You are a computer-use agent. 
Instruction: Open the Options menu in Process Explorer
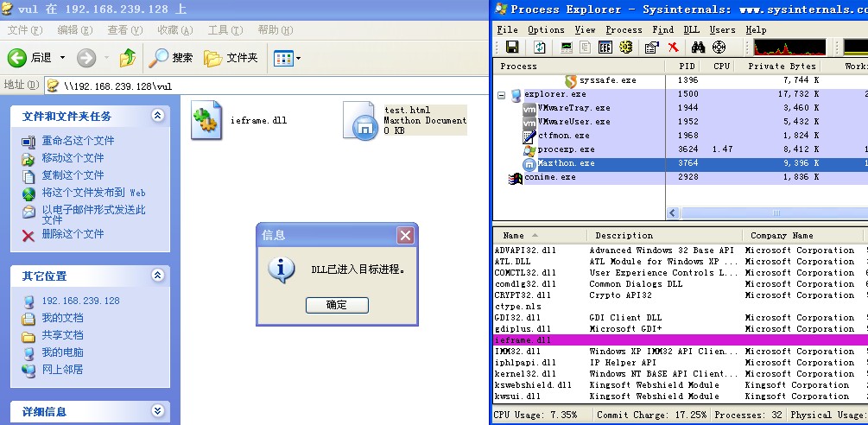pos(546,30)
